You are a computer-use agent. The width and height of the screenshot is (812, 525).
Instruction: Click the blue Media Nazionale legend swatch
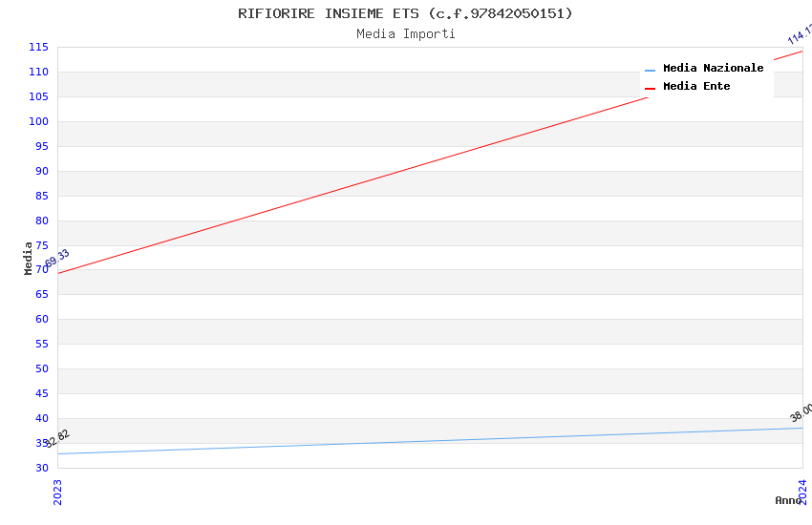(x=650, y=71)
